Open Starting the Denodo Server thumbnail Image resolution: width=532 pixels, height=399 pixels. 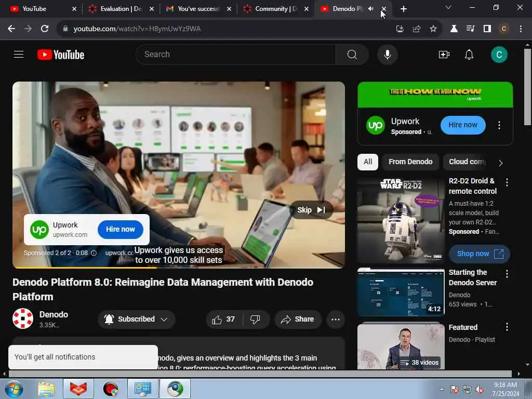tap(401, 292)
